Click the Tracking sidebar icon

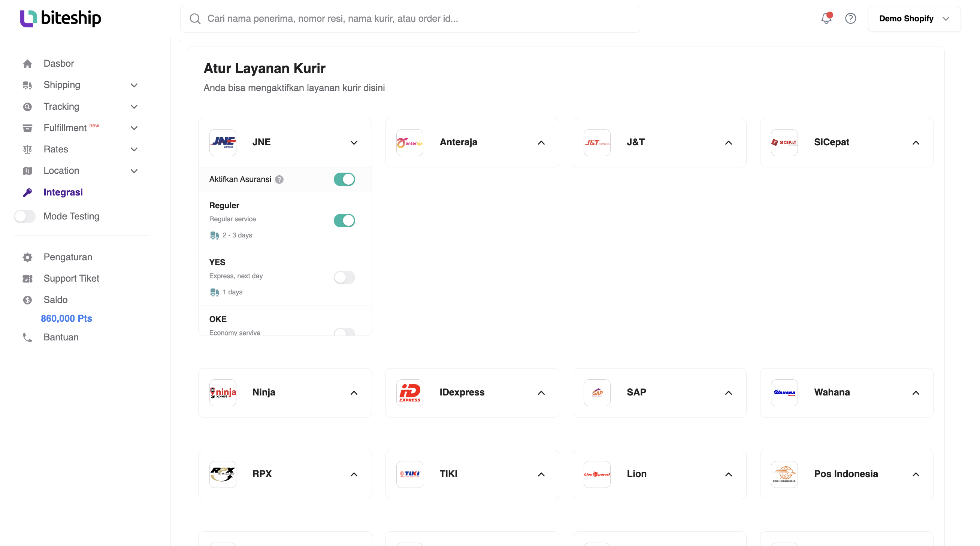[27, 107]
